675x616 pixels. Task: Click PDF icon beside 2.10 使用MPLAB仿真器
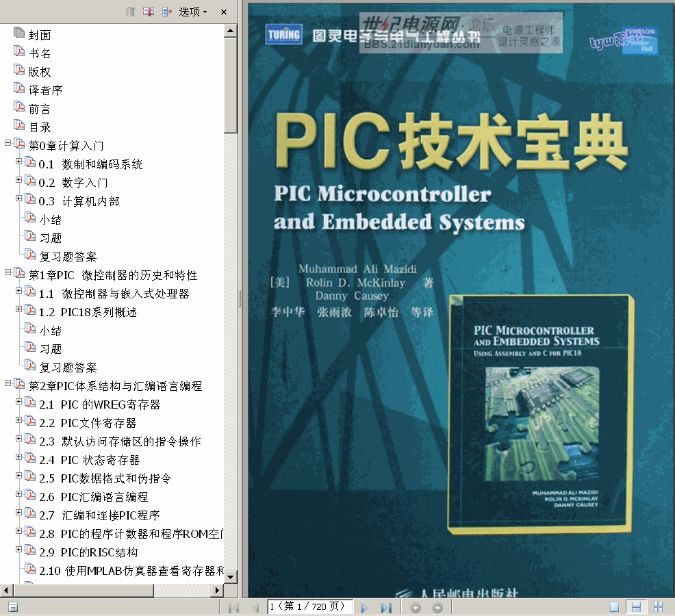(30, 569)
